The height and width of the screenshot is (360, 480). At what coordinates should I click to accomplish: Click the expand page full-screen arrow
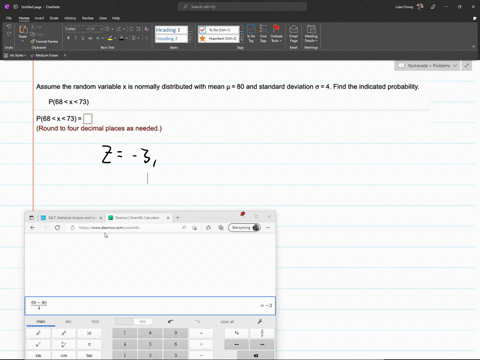[x=467, y=66]
